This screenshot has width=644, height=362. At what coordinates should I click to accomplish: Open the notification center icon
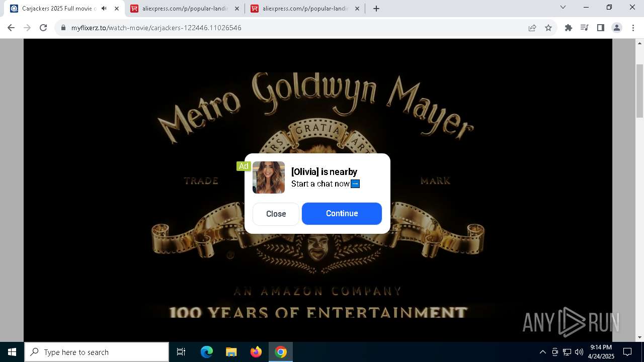(x=627, y=352)
